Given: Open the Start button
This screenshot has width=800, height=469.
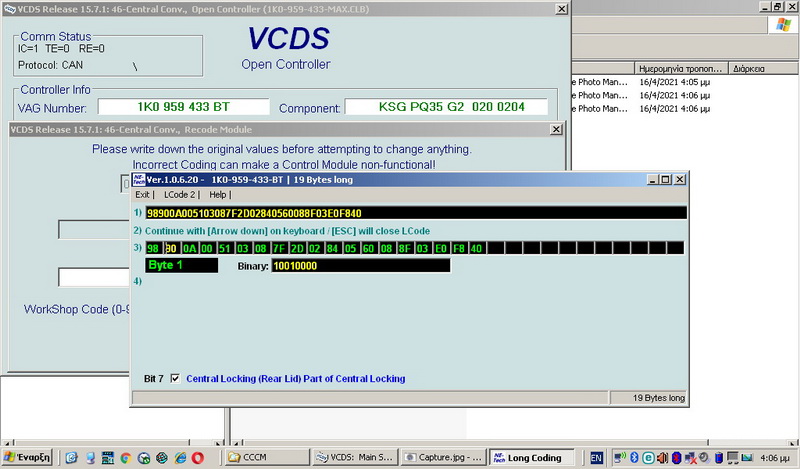Looking at the screenshot, I should pos(28,457).
